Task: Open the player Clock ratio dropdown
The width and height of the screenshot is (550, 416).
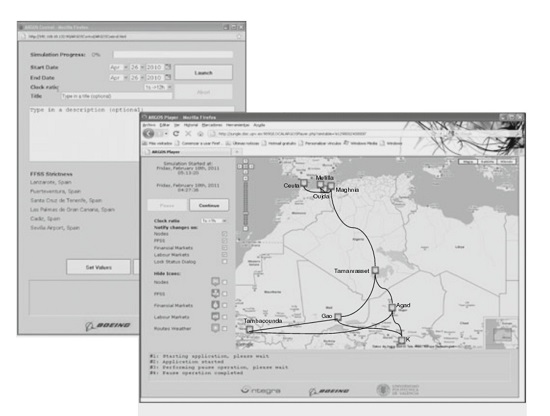Action: click(214, 221)
